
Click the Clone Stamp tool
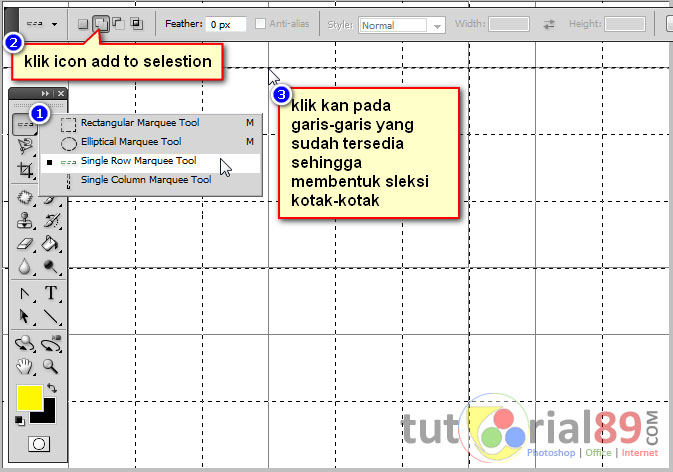coord(26,220)
